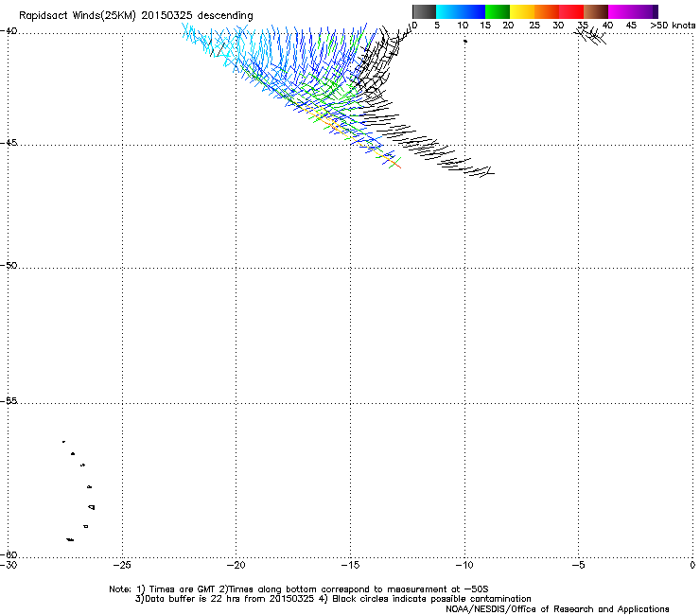Click the gray 0-5 knots color swatch

click(424, 11)
